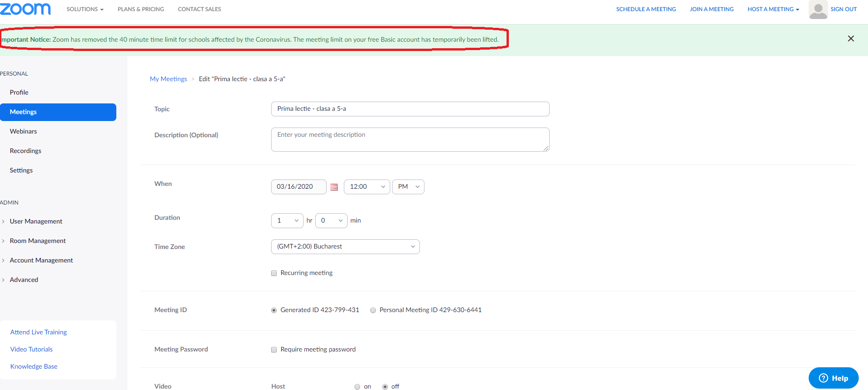The width and height of the screenshot is (868, 390).
Task: Open the Time Zone Bucharest dropdown
Action: pyautogui.click(x=345, y=247)
